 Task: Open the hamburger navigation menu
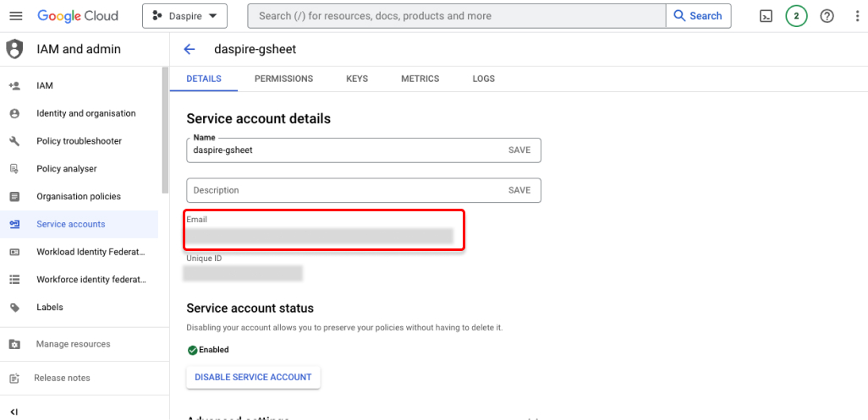[16, 16]
